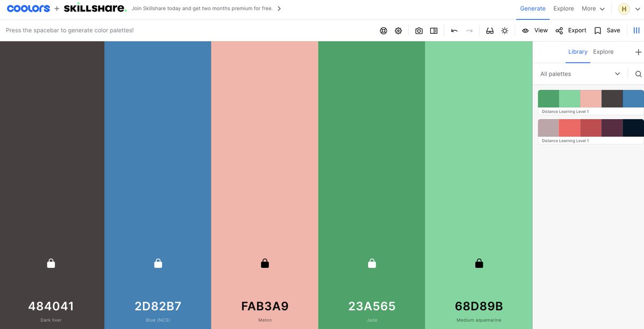Screen dimensions: 644x329
Task: Edit the hex code FAB3A9
Action: pos(265,306)
